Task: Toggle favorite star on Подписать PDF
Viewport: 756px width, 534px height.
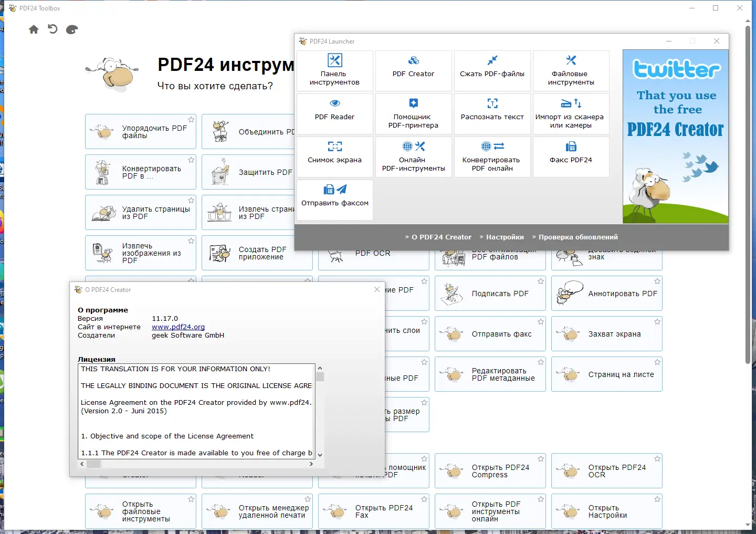Action: pyautogui.click(x=541, y=281)
